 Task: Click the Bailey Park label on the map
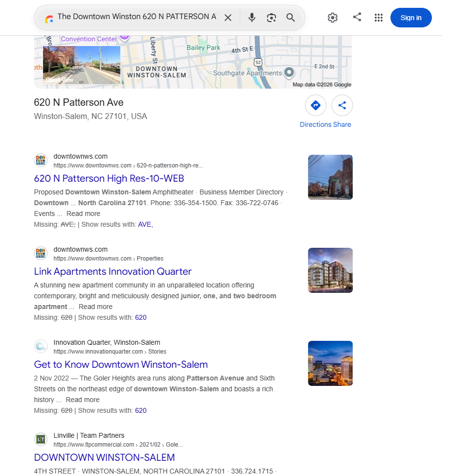pos(203,48)
